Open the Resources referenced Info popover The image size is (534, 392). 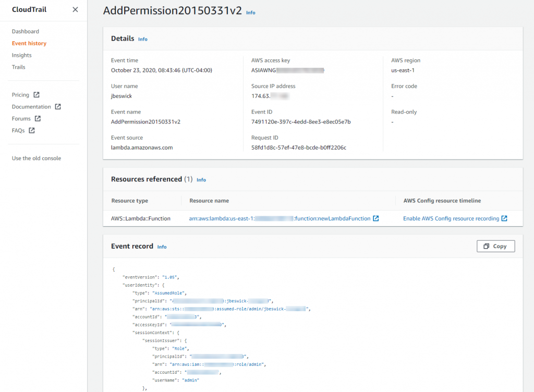[x=201, y=179]
